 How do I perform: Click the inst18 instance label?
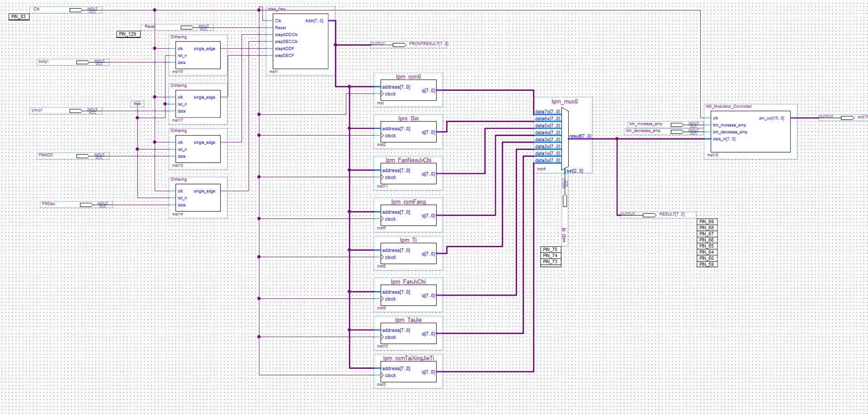pos(712,155)
